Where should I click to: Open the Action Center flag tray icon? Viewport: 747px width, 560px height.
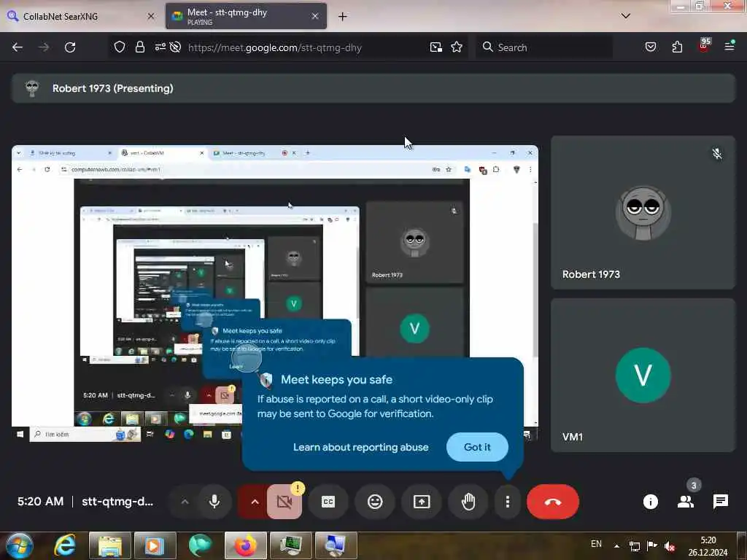point(652,545)
